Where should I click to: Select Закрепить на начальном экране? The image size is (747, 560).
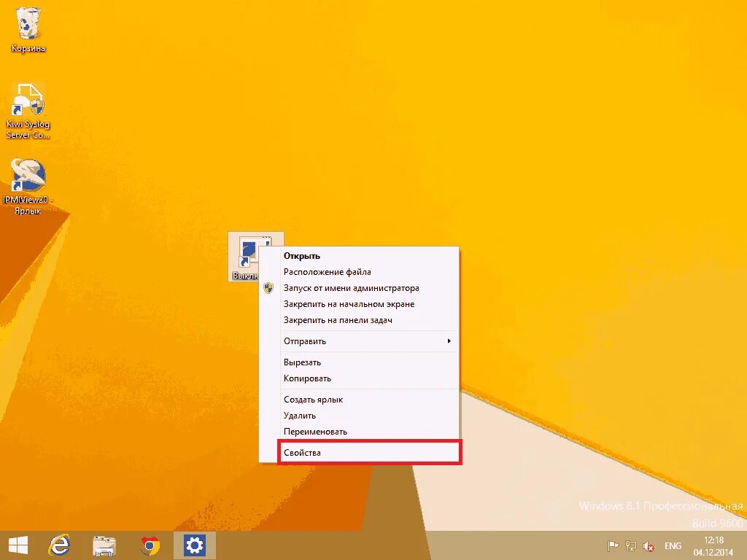coord(359,304)
